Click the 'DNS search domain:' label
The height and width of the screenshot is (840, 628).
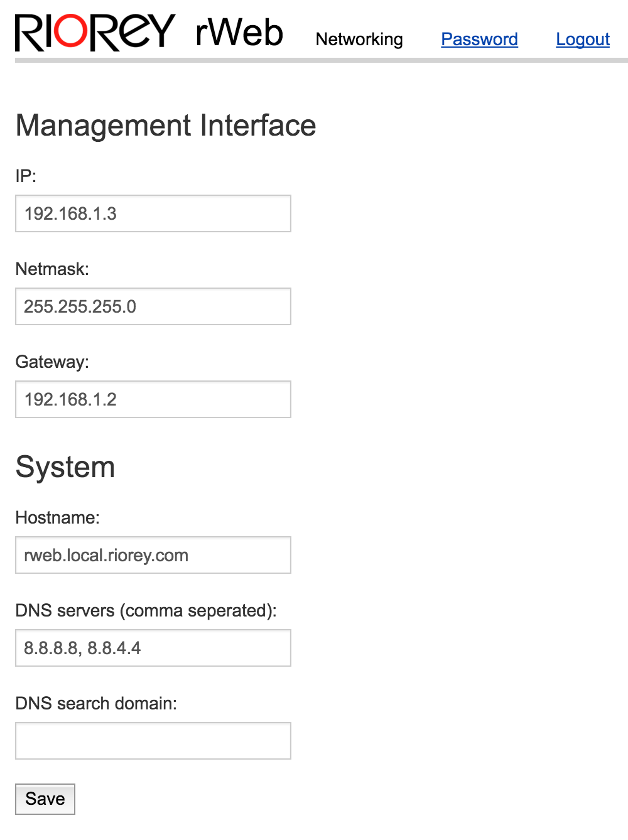point(96,703)
